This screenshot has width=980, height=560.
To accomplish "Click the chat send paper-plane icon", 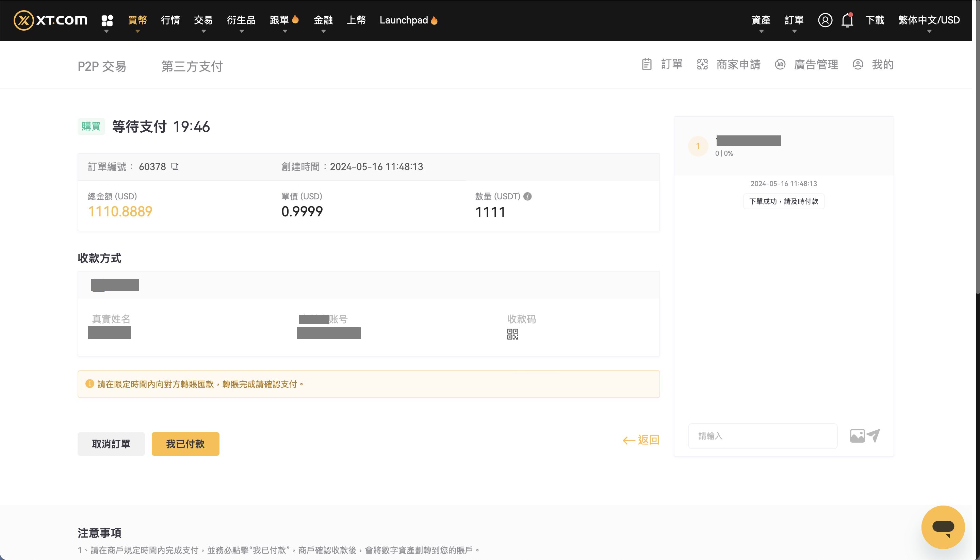I will pos(873,436).
